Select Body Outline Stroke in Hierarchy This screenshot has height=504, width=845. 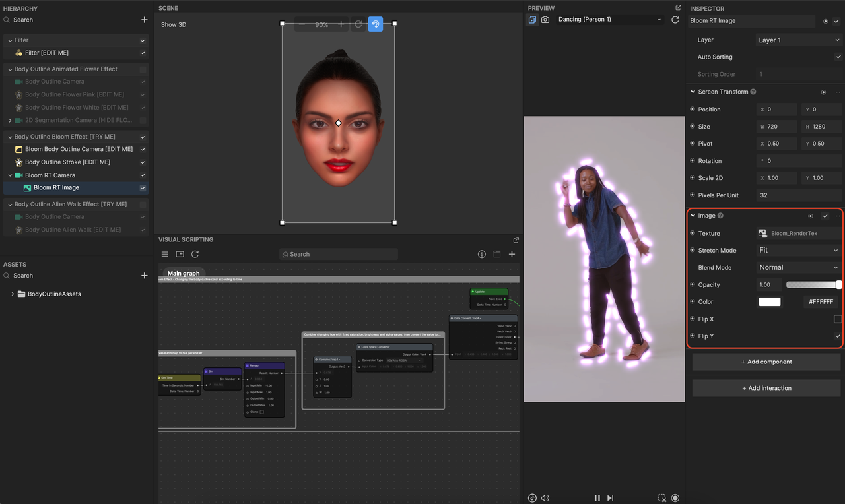tap(67, 162)
